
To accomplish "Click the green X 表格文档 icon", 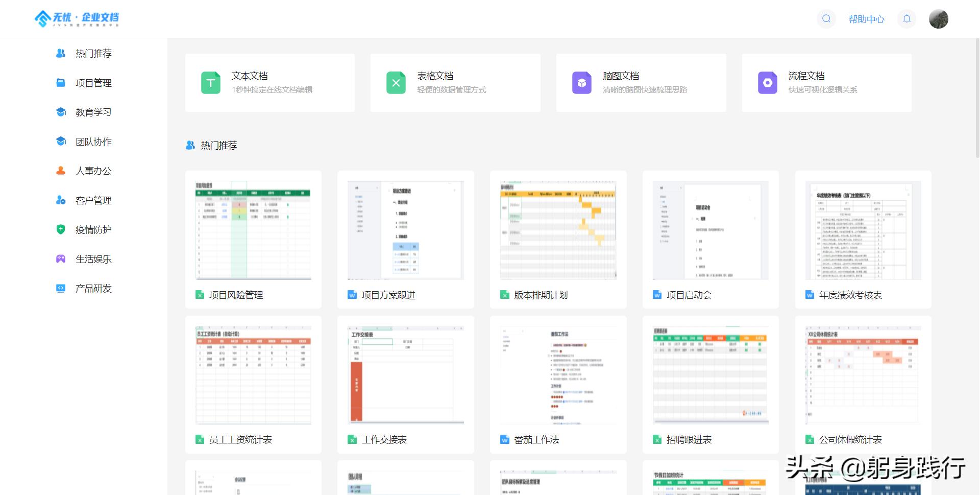I will (x=396, y=83).
